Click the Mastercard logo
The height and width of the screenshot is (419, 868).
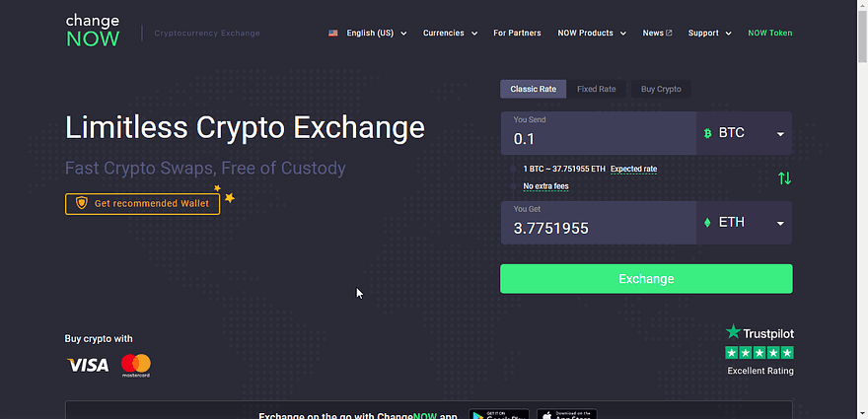(136, 366)
